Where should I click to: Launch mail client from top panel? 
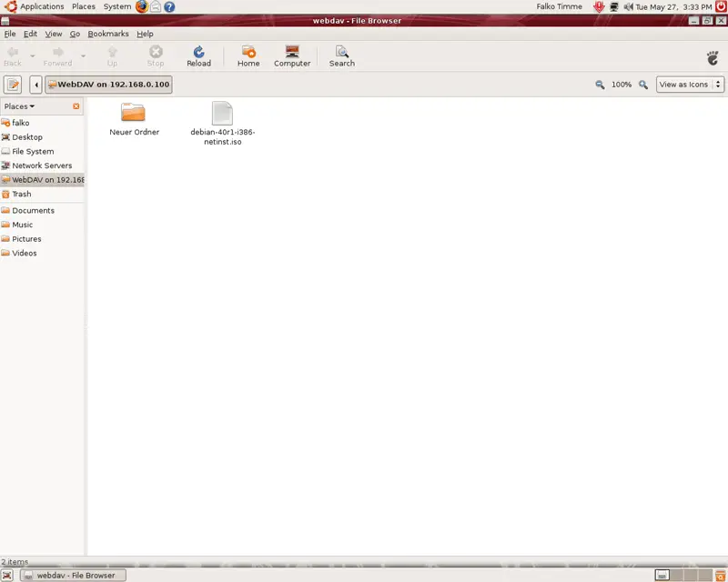[156, 6]
